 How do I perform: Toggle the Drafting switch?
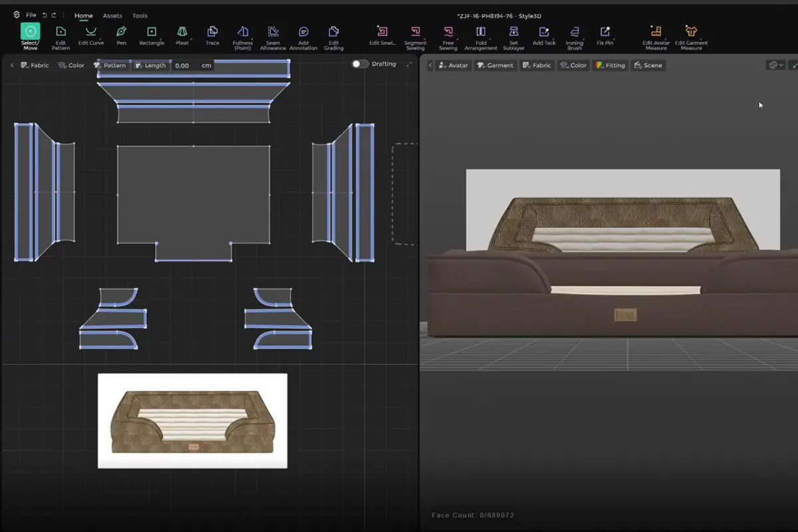[360, 64]
